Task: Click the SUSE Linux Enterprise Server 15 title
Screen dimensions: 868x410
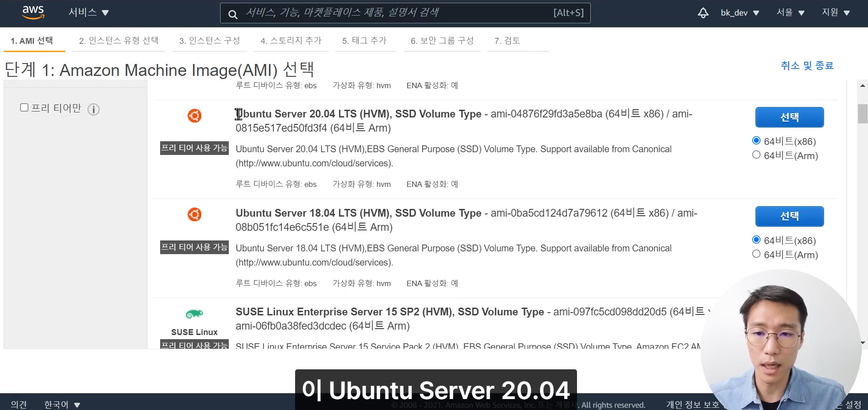Action: click(x=390, y=312)
